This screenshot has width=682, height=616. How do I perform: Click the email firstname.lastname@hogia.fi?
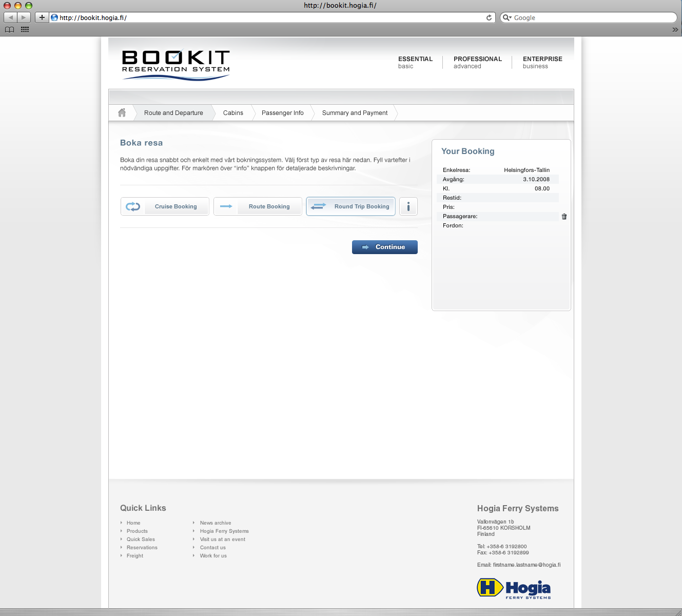[527, 565]
